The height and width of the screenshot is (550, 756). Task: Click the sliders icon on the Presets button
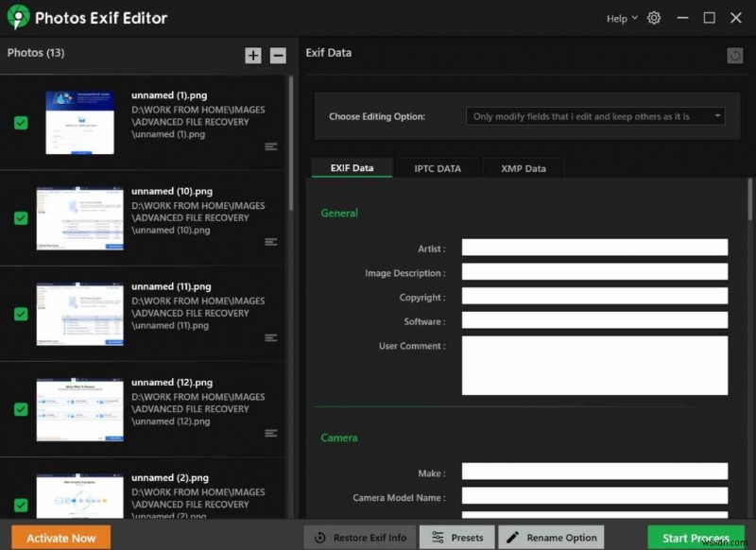[438, 536]
